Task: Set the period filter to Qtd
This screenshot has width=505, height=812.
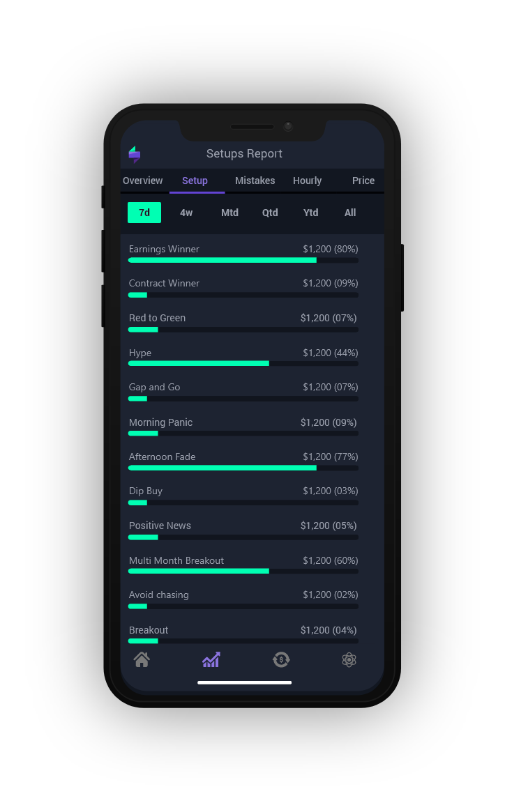Action: pos(270,213)
